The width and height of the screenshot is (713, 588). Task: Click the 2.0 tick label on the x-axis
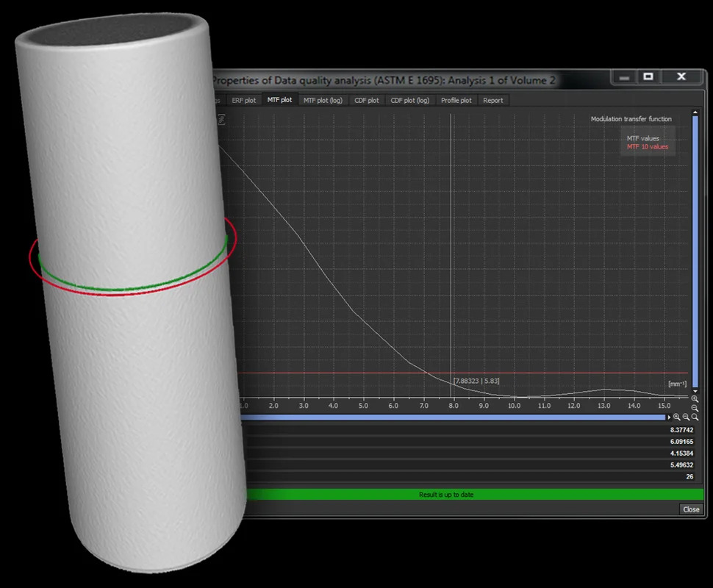(273, 406)
